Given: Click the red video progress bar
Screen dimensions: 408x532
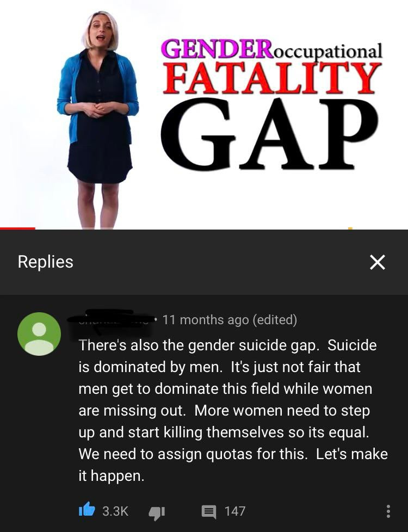Looking at the screenshot, I should tap(17, 228).
